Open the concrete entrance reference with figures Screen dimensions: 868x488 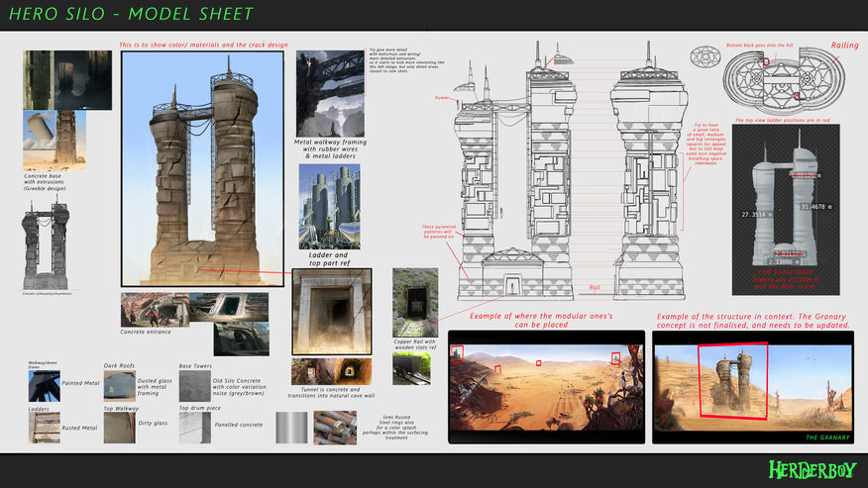click(155, 310)
